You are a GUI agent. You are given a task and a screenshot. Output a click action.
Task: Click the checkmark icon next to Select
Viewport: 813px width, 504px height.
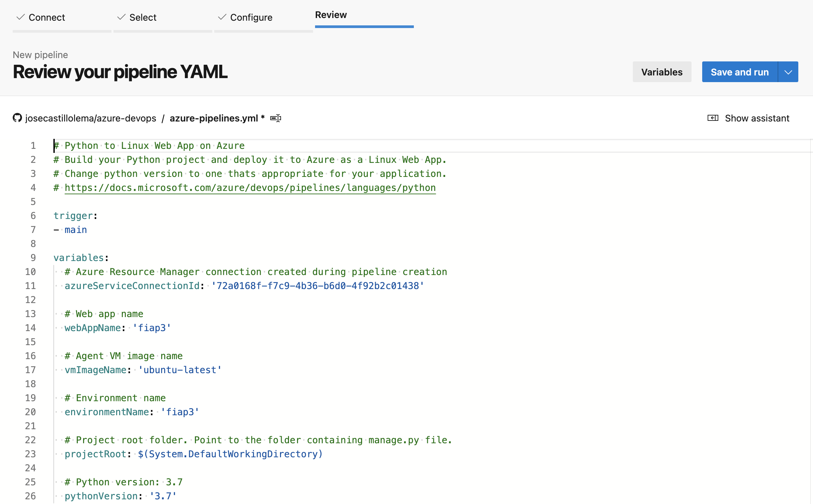[x=121, y=17]
